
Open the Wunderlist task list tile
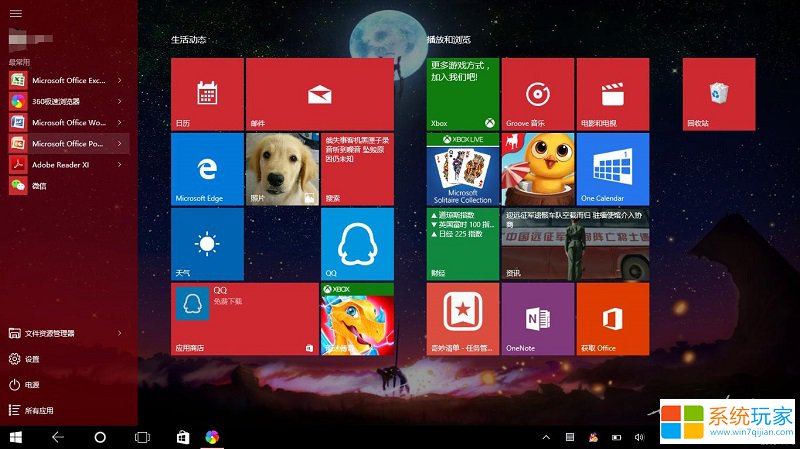463,319
